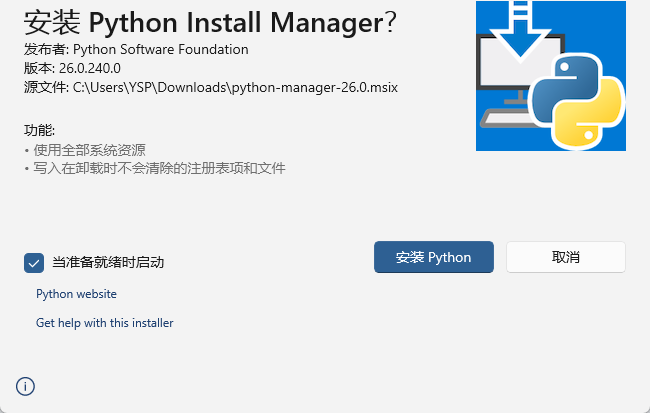Screen dimensions: 650x413
Task: Open the Get help with this installer link
Action: [104, 323]
